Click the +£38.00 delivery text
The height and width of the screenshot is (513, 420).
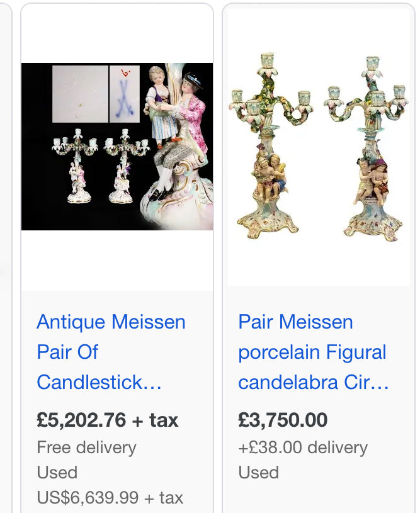click(303, 448)
